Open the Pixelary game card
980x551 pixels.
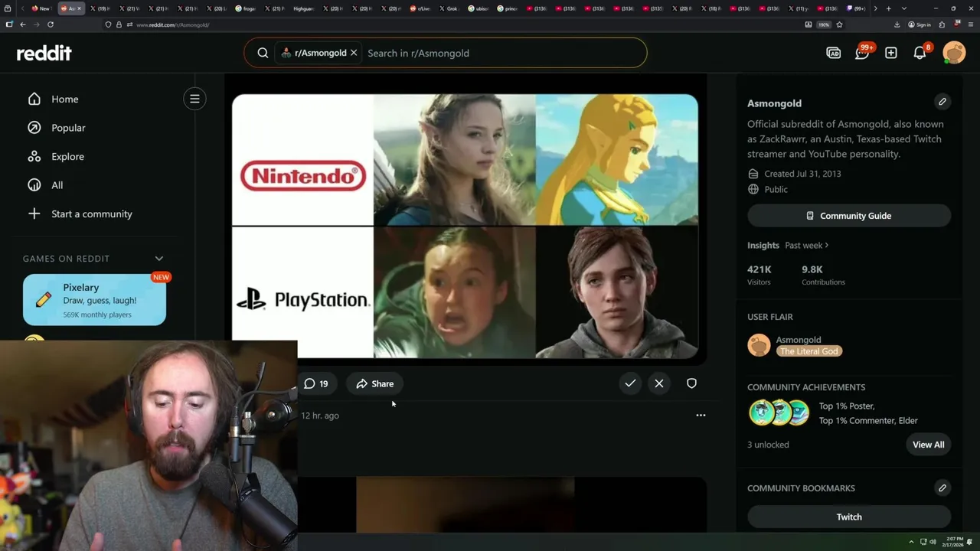[94, 299]
